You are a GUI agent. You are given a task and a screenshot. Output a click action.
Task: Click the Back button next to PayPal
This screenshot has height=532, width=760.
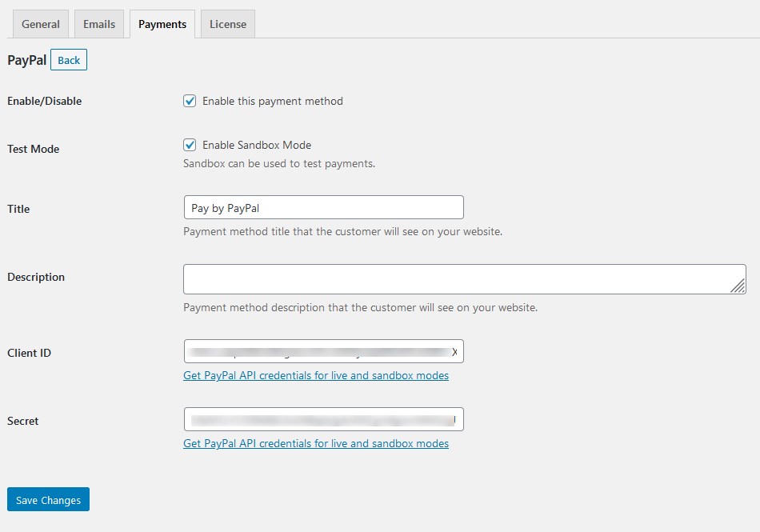click(x=69, y=59)
